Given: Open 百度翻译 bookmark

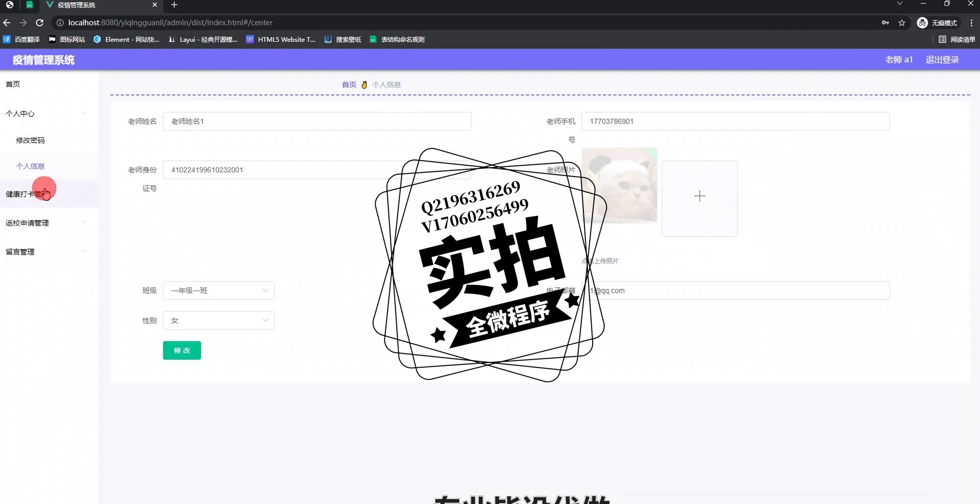Looking at the screenshot, I should 21,39.
